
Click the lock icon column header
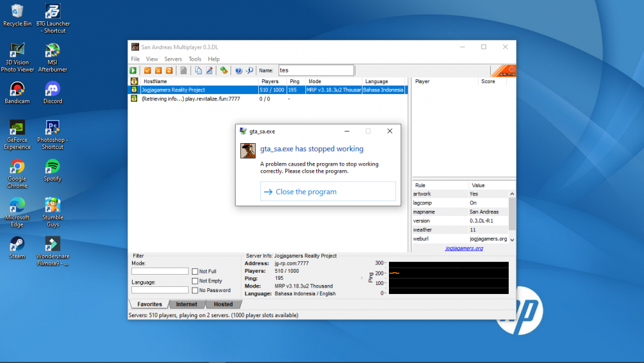pyautogui.click(x=134, y=81)
